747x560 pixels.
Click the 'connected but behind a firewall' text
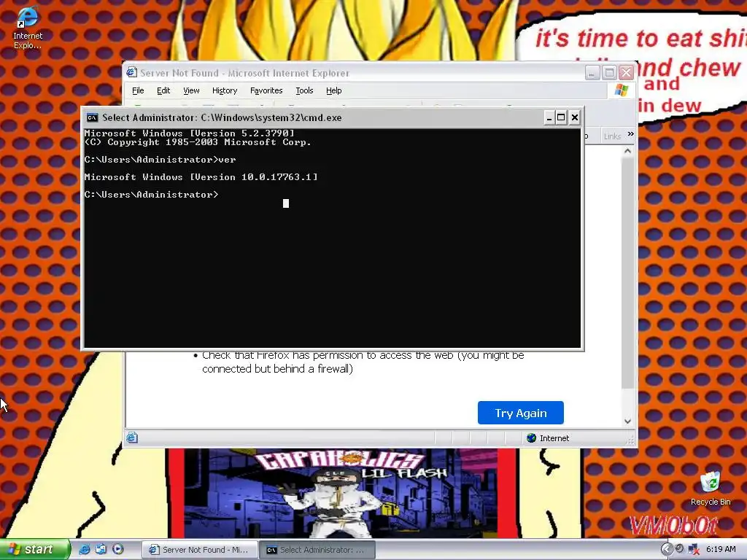pos(277,368)
